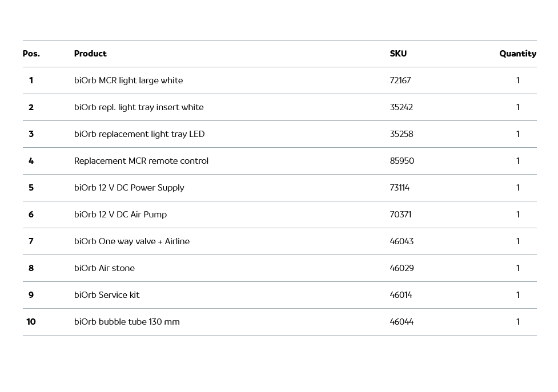Select biOrb repl. light tray insert white
The width and height of the screenshot is (558, 392).
click(139, 107)
